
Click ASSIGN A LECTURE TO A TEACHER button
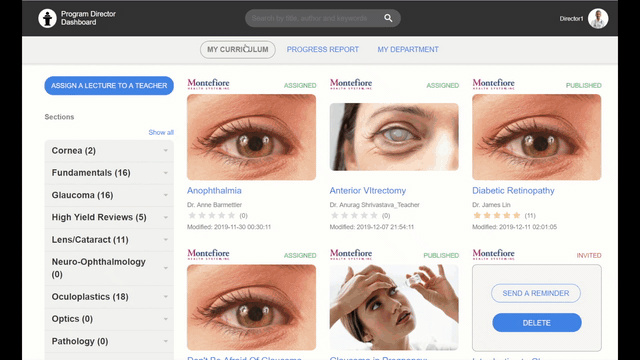(109, 86)
